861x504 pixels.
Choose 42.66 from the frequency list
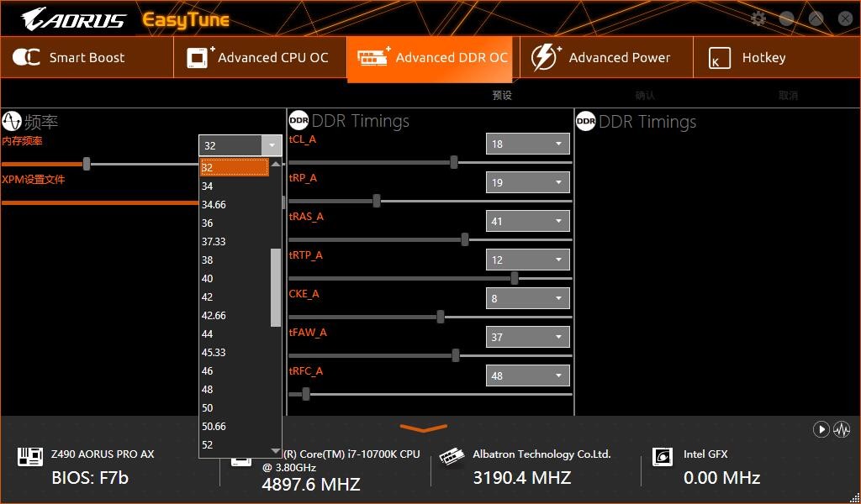click(x=235, y=315)
